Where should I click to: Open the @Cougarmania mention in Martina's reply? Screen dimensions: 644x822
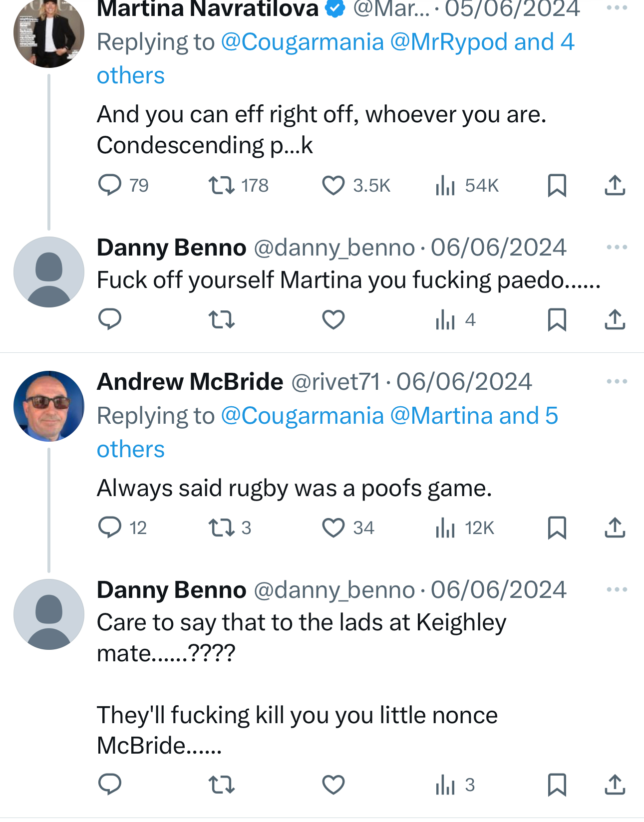point(302,42)
